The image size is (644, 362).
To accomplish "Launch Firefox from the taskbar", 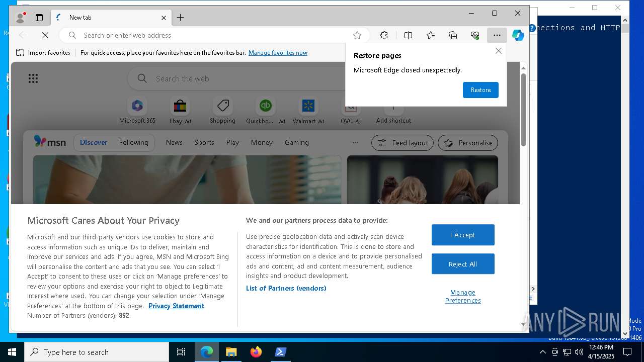I will [256, 352].
